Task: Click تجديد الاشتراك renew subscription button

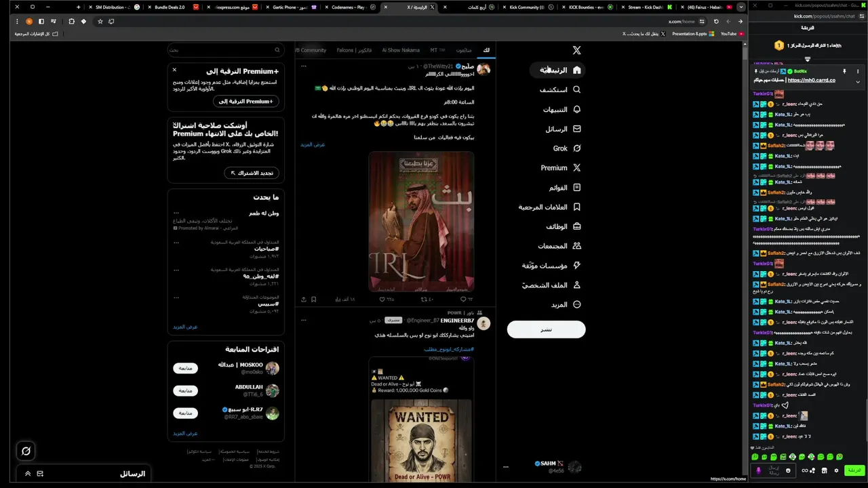Action: coord(252,173)
